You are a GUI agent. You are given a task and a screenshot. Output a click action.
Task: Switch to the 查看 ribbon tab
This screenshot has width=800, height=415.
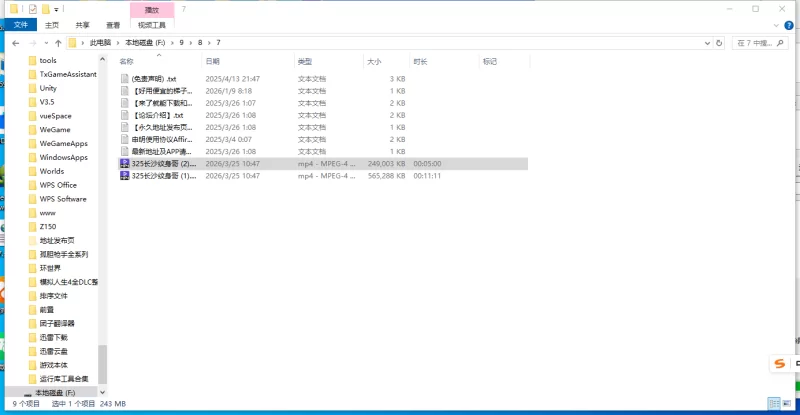[x=113, y=25]
